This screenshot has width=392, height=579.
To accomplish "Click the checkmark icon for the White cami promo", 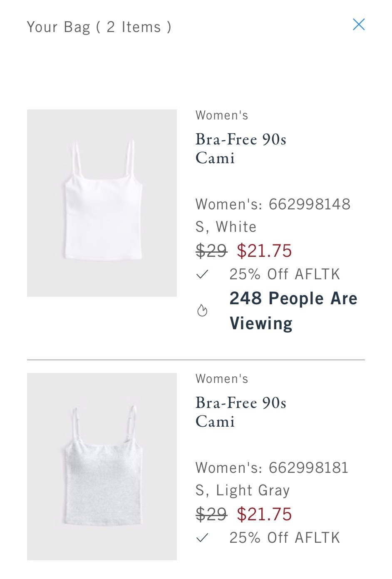I will 202,274.
